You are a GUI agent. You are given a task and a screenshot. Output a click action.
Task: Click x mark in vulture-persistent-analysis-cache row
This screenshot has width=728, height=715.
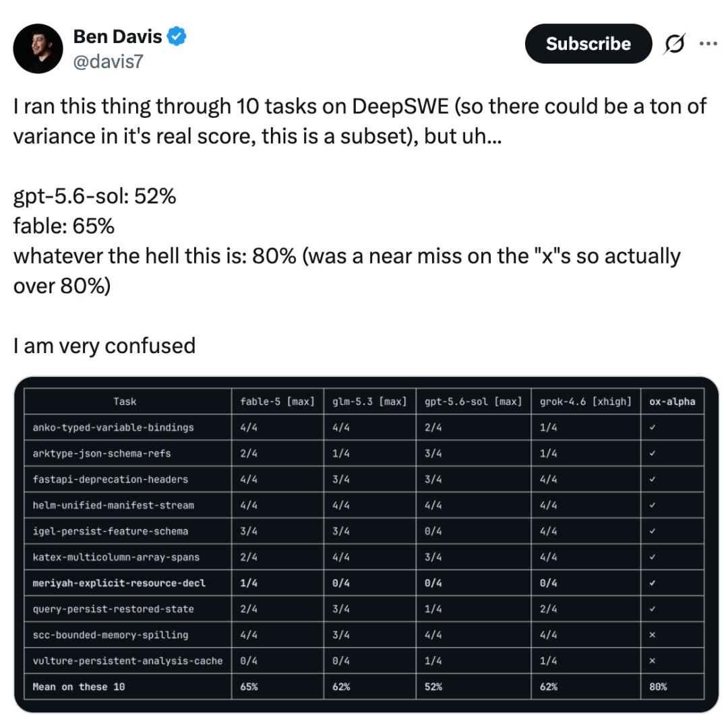[x=653, y=660]
